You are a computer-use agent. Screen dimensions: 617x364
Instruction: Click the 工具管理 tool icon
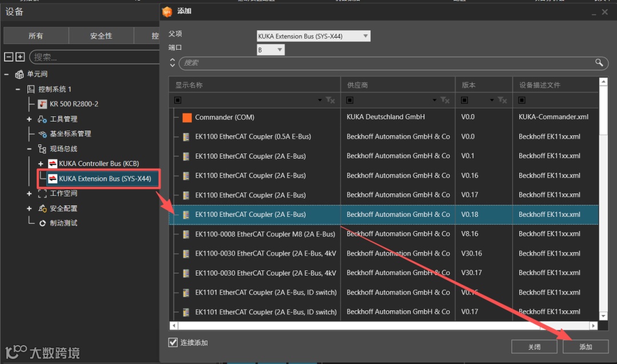(x=42, y=119)
